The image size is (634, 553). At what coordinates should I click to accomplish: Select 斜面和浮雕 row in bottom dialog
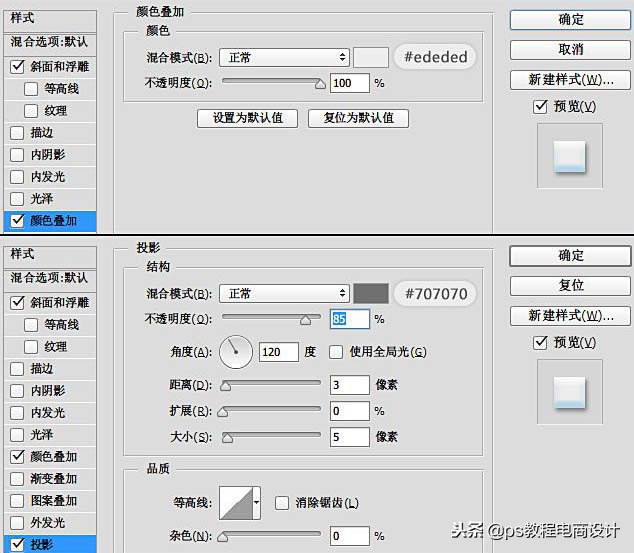coord(50,302)
